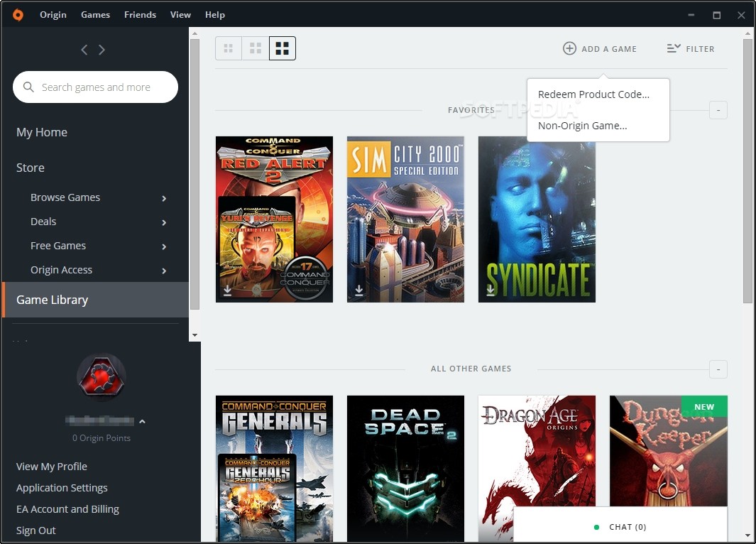Open View My Profile
The height and width of the screenshot is (544, 756).
(x=52, y=467)
